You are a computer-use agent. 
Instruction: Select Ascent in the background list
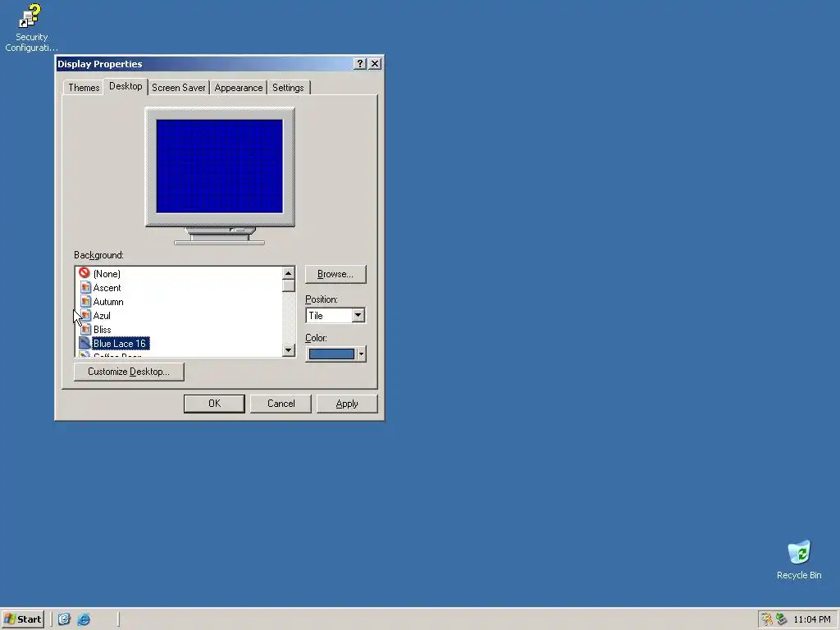point(107,288)
